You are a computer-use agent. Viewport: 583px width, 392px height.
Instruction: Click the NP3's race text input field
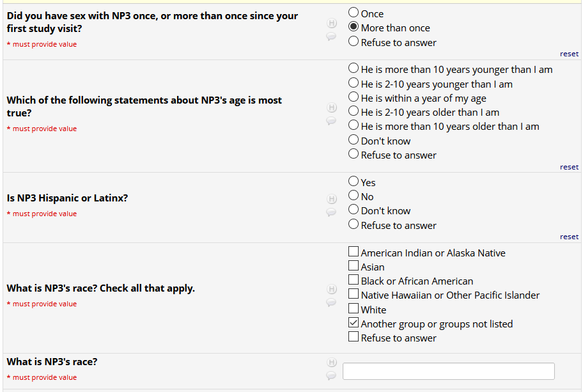448,372
